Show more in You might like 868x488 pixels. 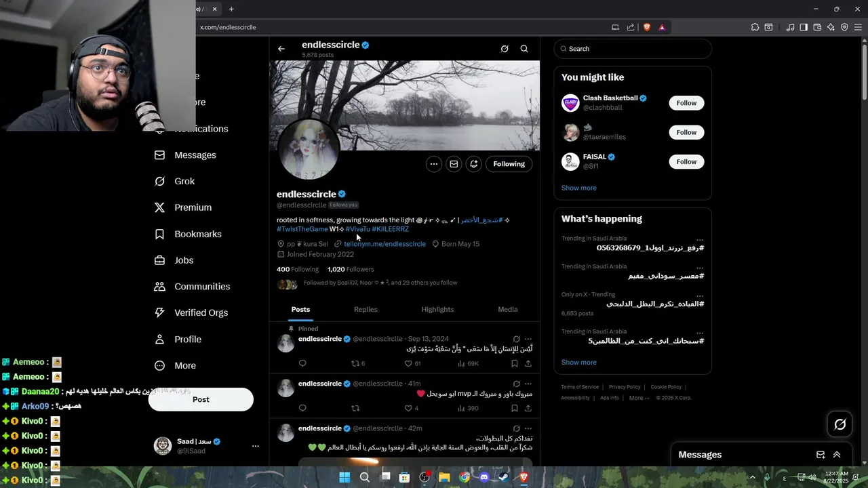[x=579, y=188]
